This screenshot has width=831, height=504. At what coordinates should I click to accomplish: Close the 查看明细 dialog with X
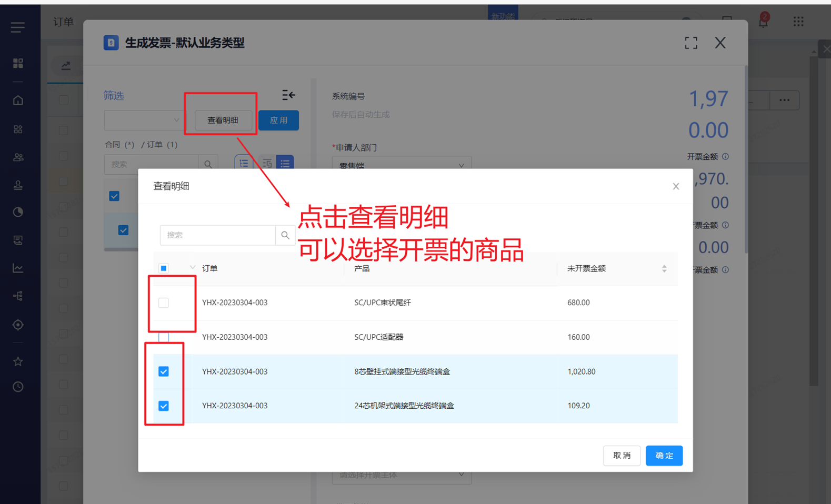coord(676,186)
